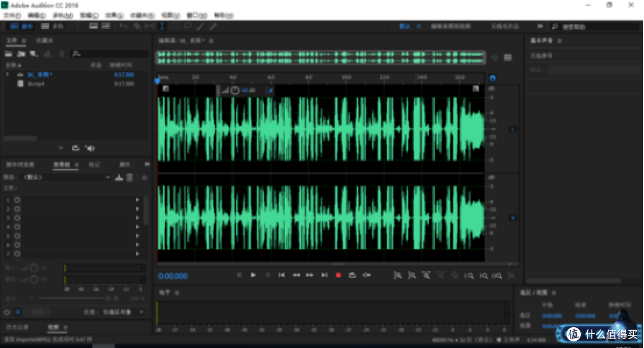The height and width of the screenshot is (348, 644).
Task: Zoom out amplitude on the waveform
Action: click(x=412, y=276)
